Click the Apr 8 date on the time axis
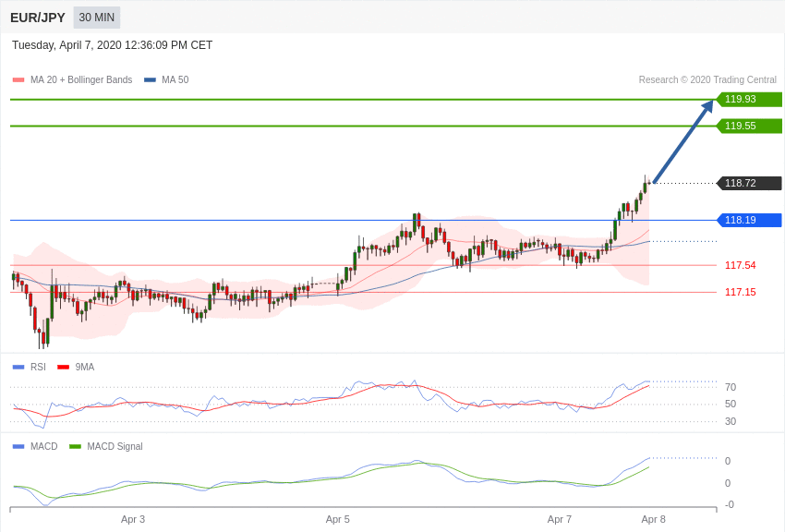 coord(653,519)
